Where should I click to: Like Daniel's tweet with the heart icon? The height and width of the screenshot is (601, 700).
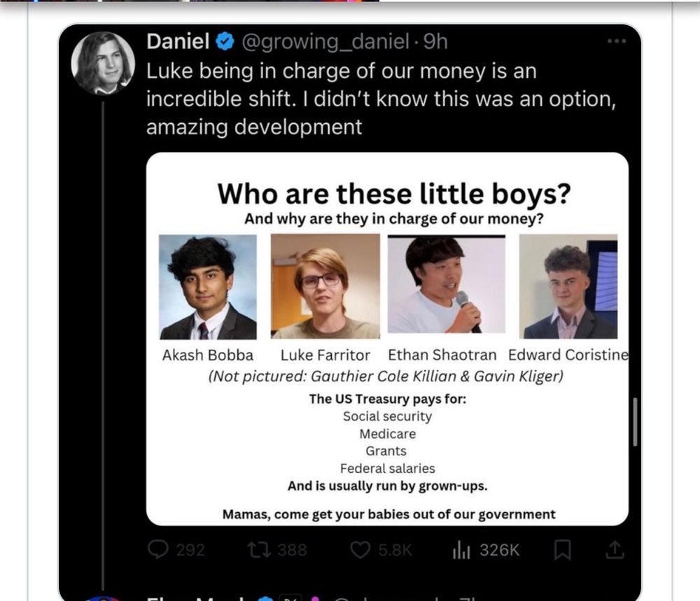coord(360,550)
